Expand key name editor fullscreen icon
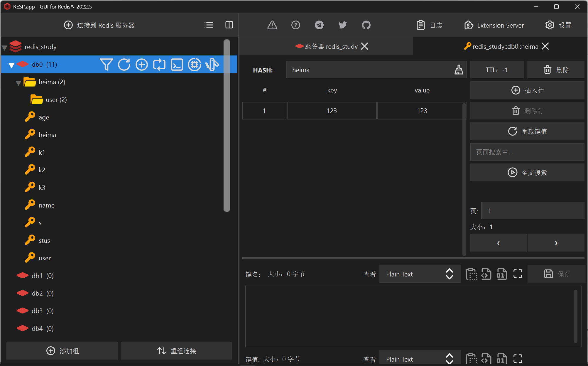Screen dimensions: 588x366 point(518,274)
